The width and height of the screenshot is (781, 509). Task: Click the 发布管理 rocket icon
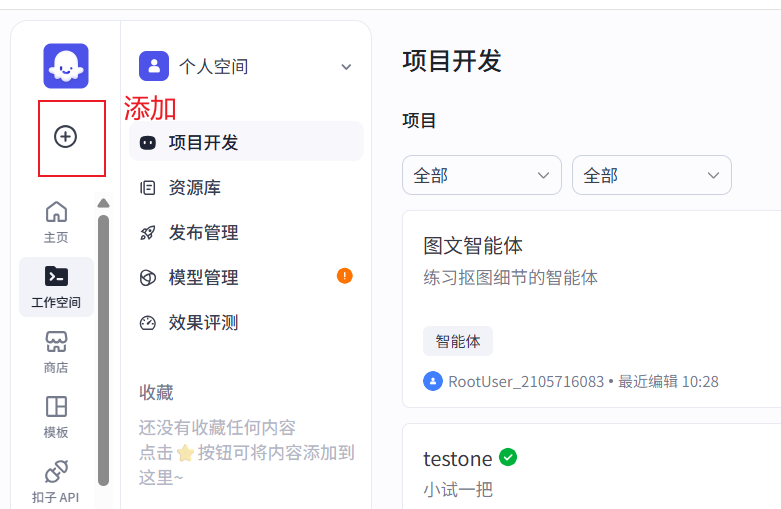147,233
